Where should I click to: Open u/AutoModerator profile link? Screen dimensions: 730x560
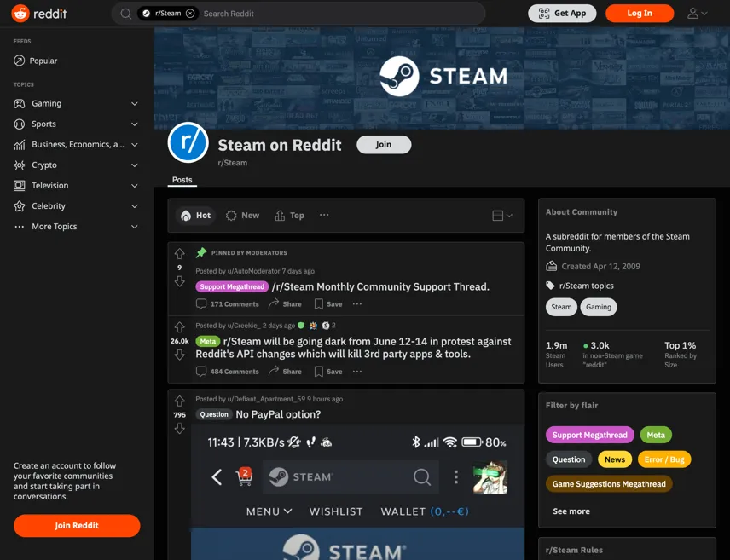253,271
